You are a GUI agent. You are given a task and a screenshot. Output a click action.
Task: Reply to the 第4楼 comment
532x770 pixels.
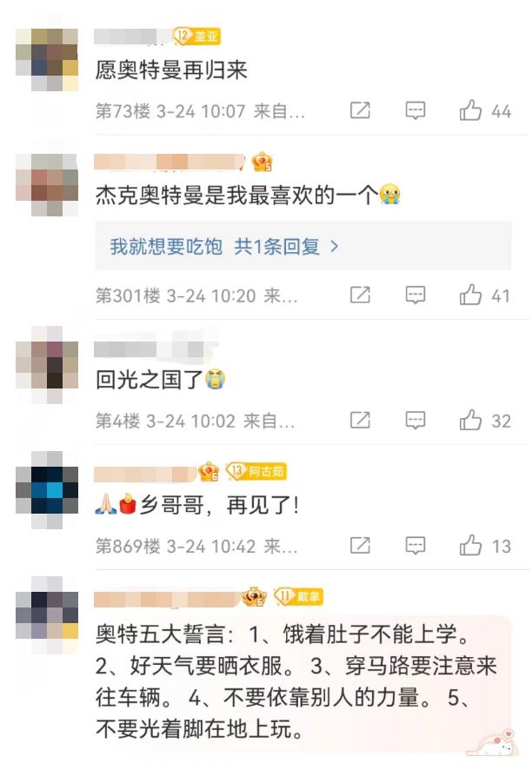(416, 421)
